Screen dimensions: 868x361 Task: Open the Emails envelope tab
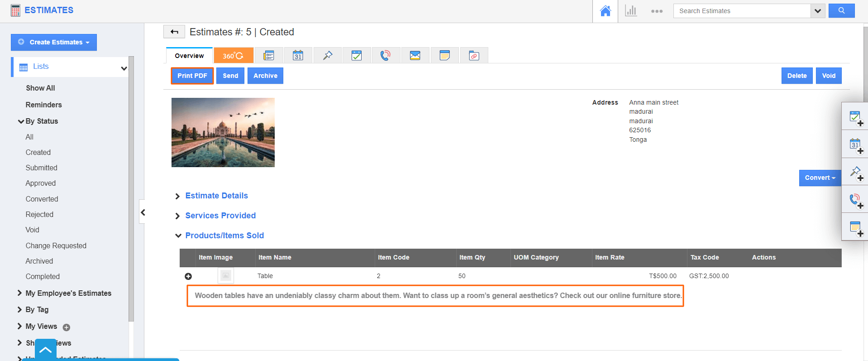tap(415, 55)
